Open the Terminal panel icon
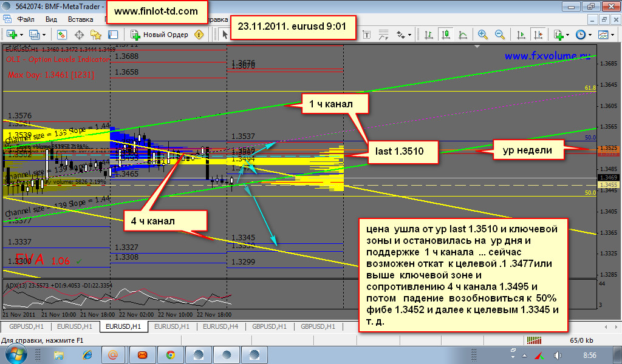The width and height of the screenshot is (622, 364). coord(113,35)
